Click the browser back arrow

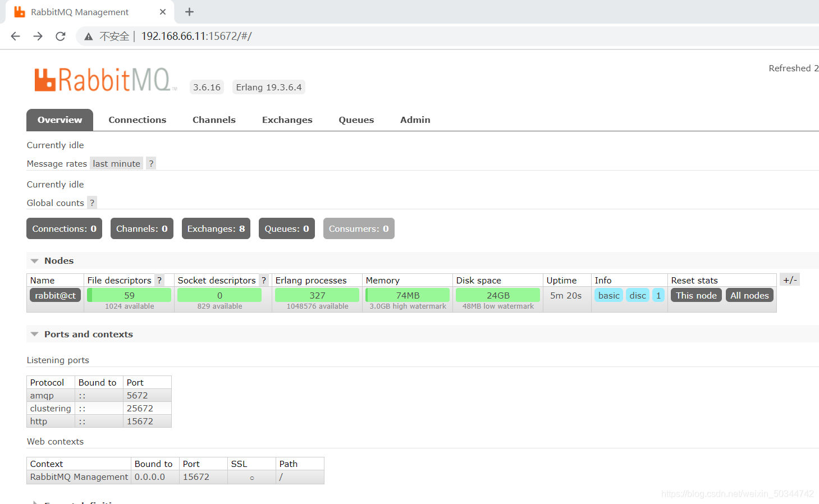point(15,36)
